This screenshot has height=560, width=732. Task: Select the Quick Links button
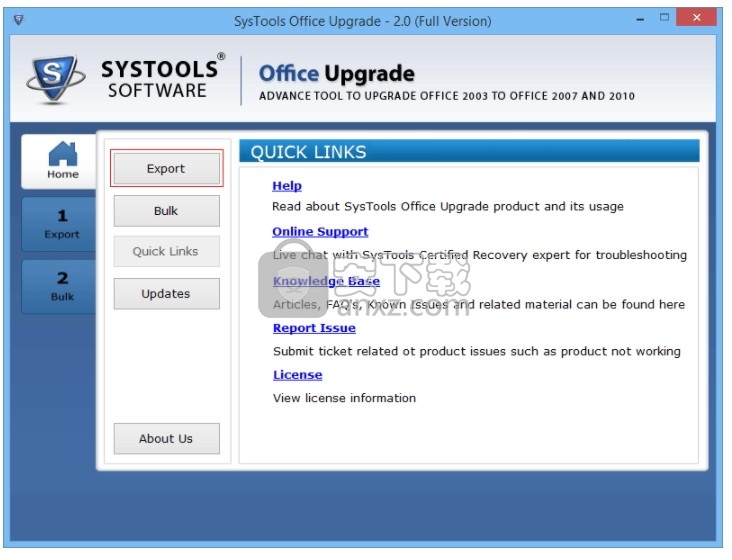pyautogui.click(x=166, y=252)
